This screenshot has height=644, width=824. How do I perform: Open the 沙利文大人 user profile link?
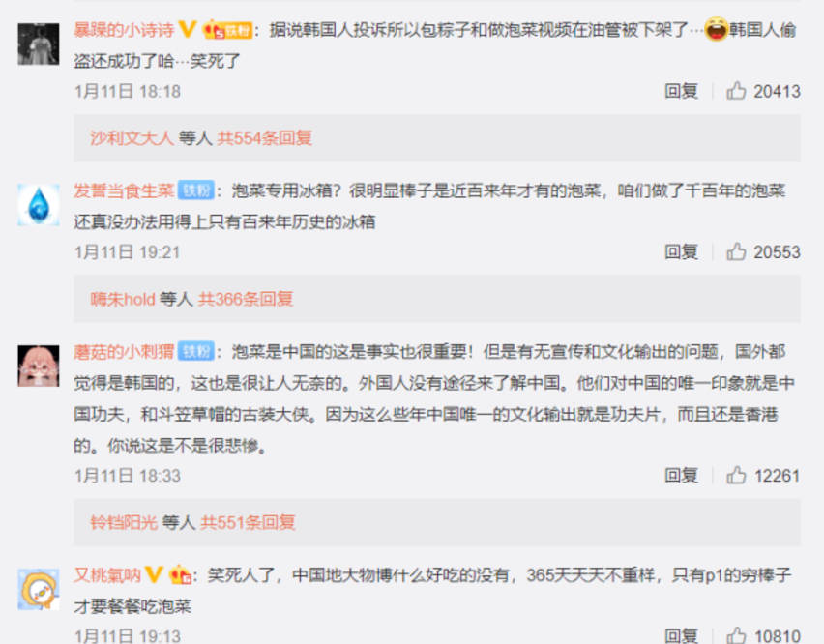coord(132,138)
